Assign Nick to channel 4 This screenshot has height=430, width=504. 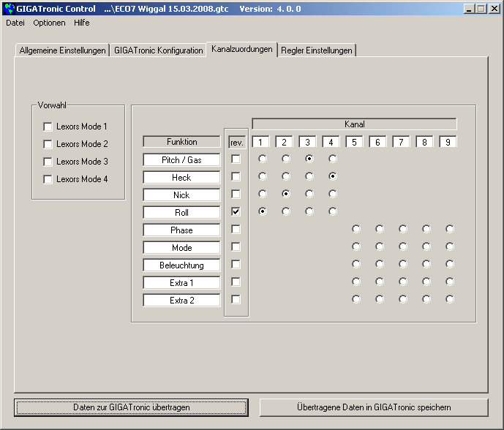(x=333, y=194)
